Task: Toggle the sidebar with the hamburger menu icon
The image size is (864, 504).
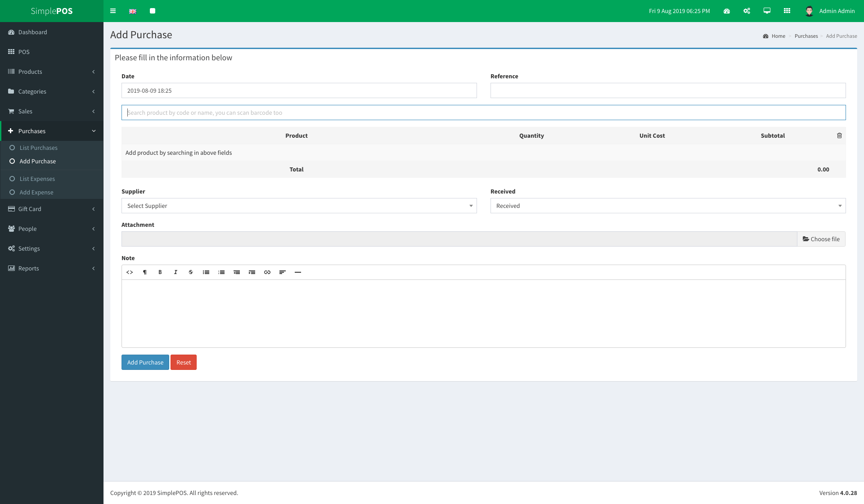Action: click(x=113, y=11)
